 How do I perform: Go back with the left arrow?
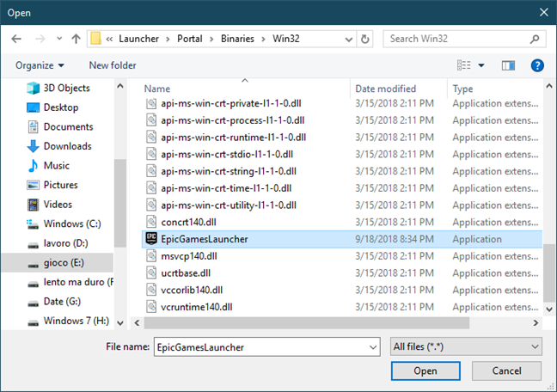point(16,39)
